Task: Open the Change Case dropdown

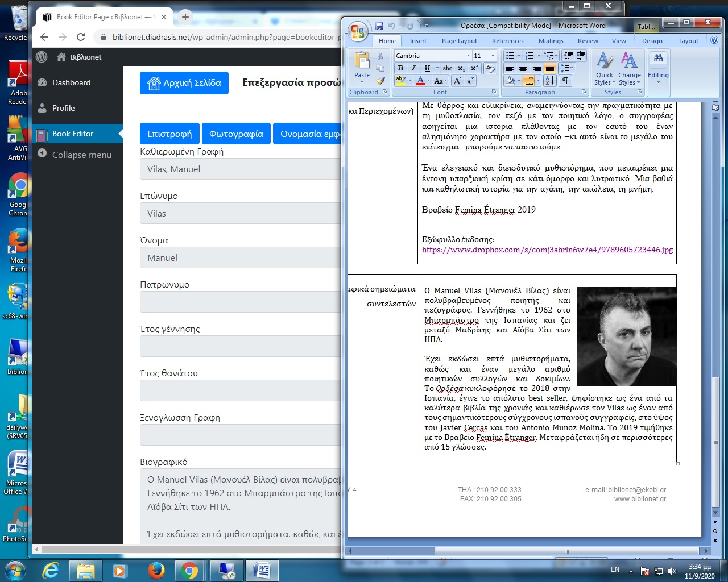Action: [x=440, y=81]
